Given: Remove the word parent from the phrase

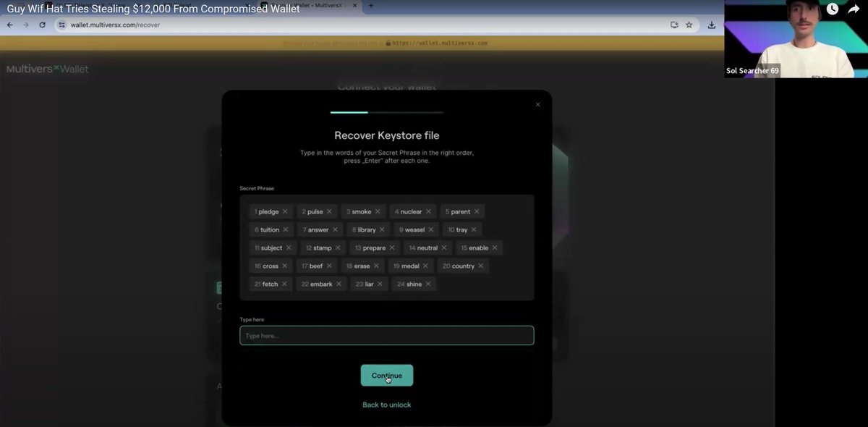Looking at the screenshot, I should (x=477, y=211).
